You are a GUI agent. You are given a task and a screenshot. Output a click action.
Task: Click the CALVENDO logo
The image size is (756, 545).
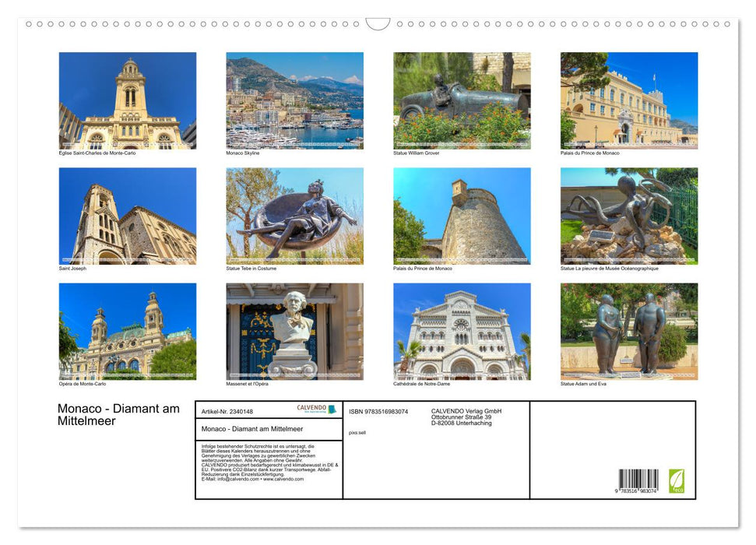pyautogui.click(x=316, y=409)
